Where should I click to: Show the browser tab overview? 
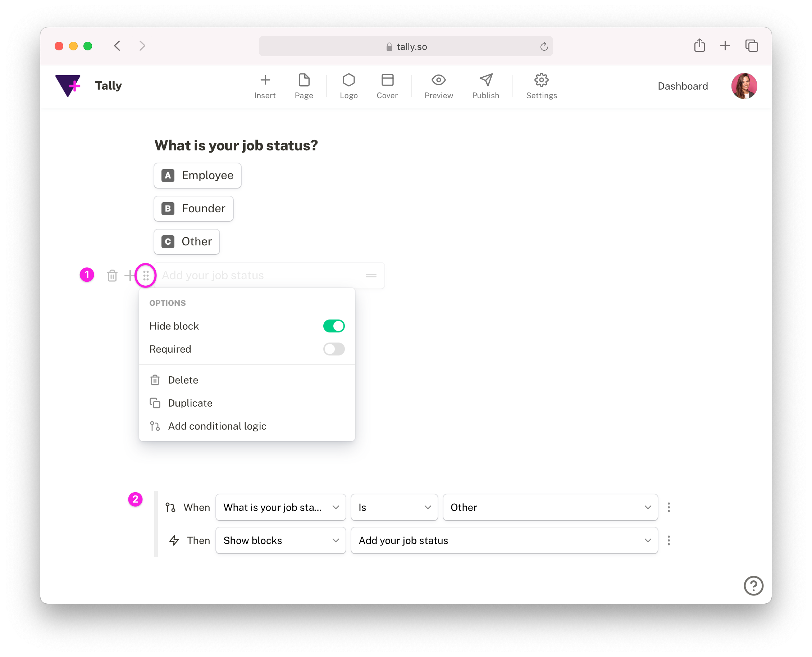(x=752, y=46)
